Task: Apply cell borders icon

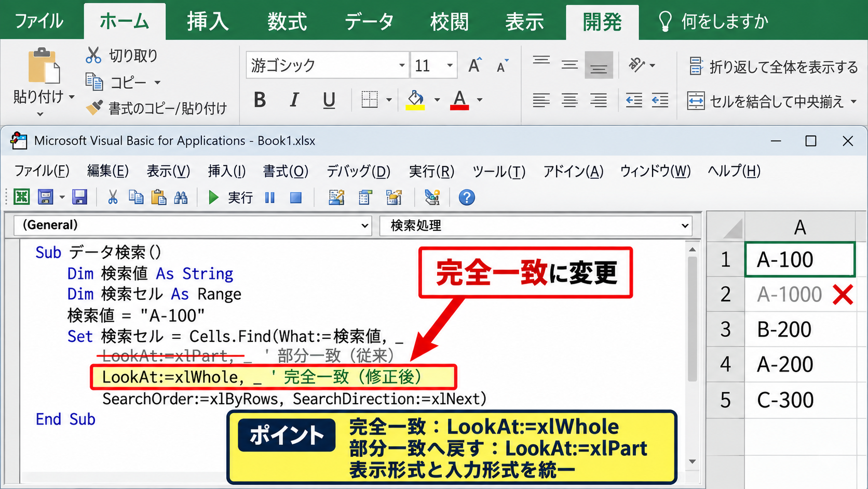Action: pyautogui.click(x=369, y=99)
